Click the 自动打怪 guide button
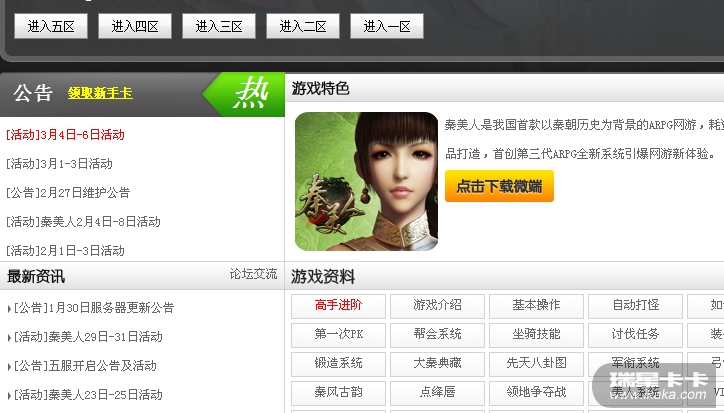The height and width of the screenshot is (413, 724). coord(635,305)
